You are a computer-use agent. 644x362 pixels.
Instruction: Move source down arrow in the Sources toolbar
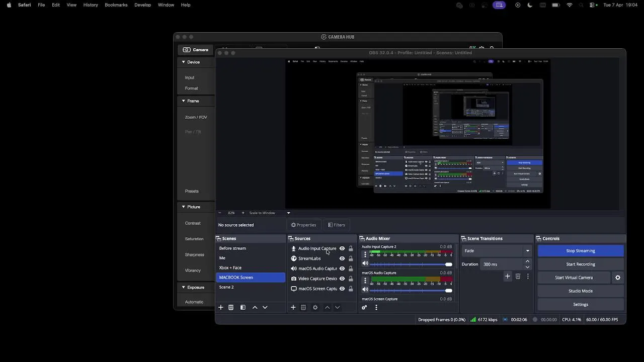click(338, 307)
